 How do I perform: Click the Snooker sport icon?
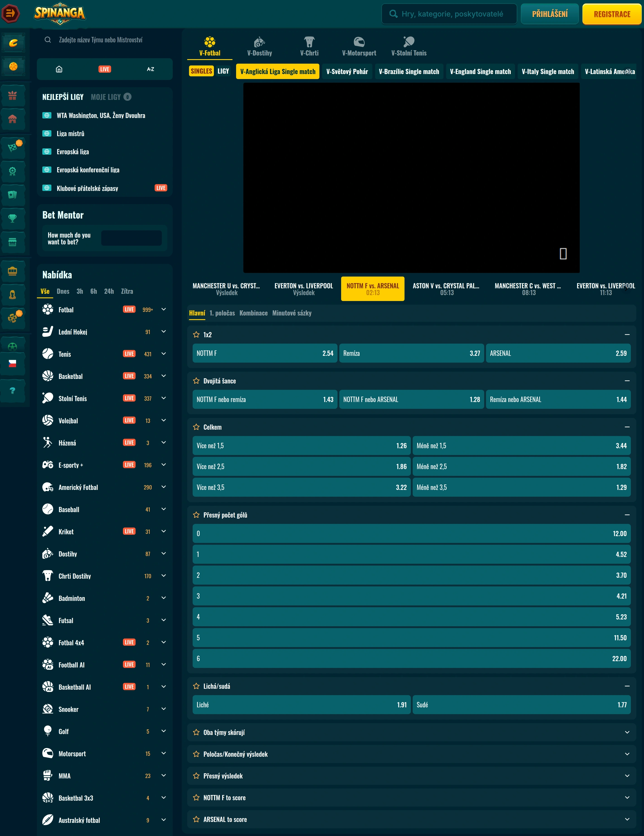click(48, 709)
